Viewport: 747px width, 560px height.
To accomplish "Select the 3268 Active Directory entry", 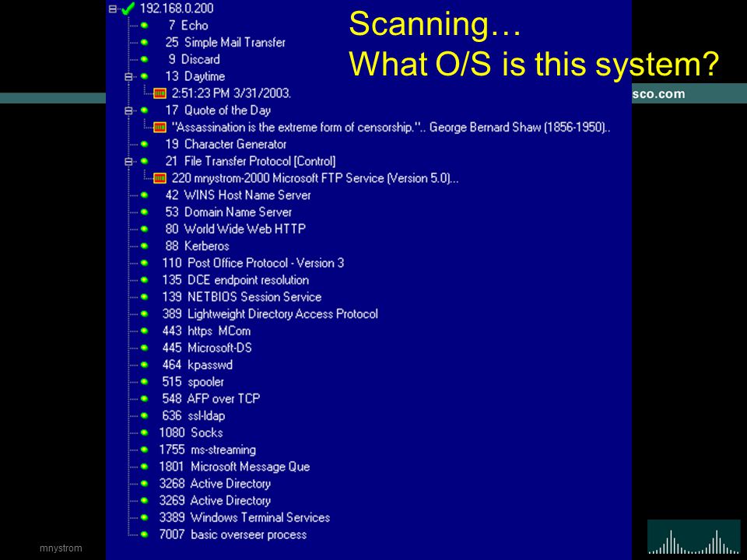I will point(215,484).
